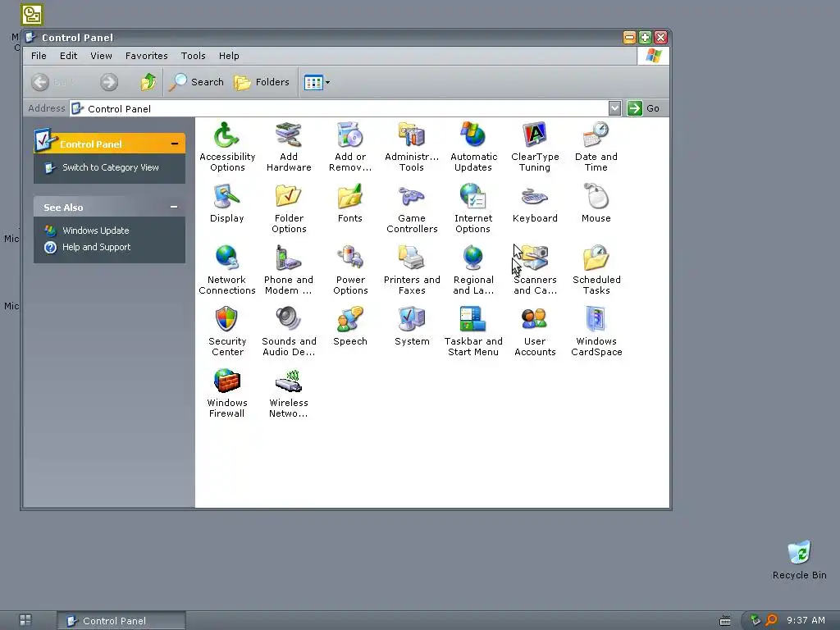
Task: Open the Tools menu
Action: pos(193,56)
